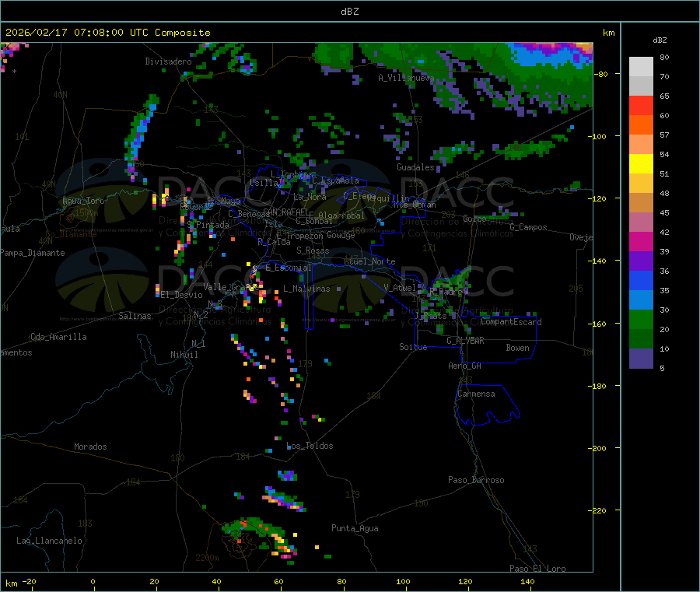Click the Divisadero map label
Screen dimensions: 700x592
[168, 61]
